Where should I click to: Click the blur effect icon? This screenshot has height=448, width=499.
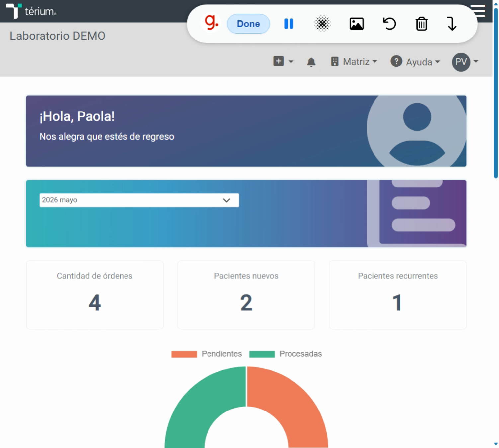click(322, 24)
